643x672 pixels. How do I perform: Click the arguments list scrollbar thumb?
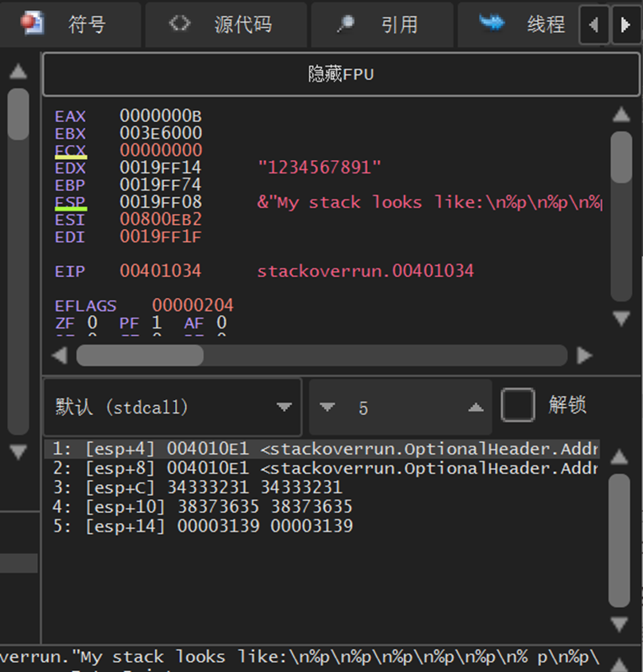619,540
